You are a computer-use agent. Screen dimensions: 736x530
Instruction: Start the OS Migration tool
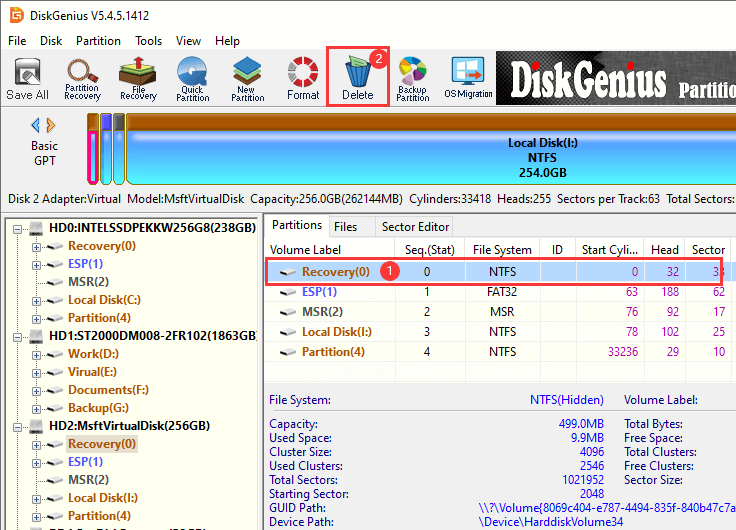point(468,78)
